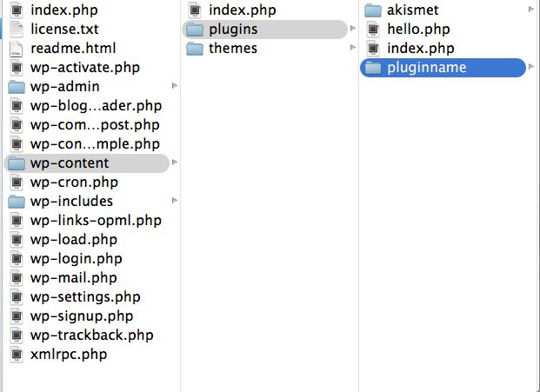Select wp-trackback.php in the file list
Viewport: 540px width, 392px height.
point(92,336)
